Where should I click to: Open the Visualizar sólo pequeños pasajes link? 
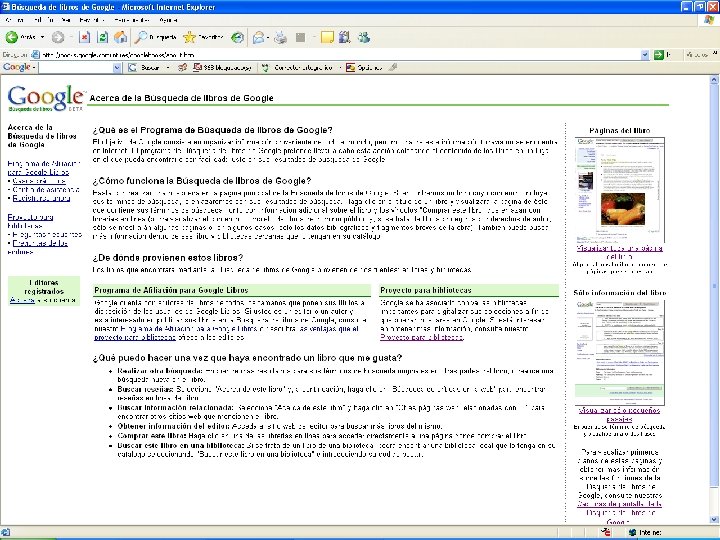(619, 414)
